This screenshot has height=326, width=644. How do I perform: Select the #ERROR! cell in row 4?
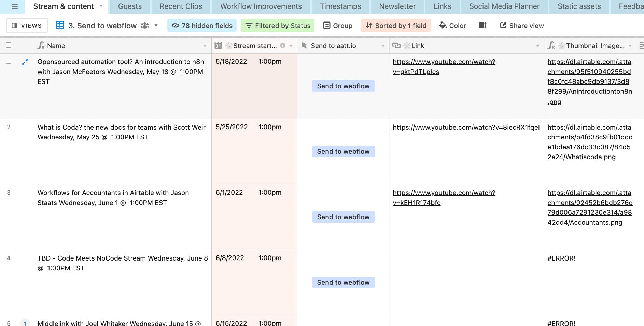tap(590, 282)
